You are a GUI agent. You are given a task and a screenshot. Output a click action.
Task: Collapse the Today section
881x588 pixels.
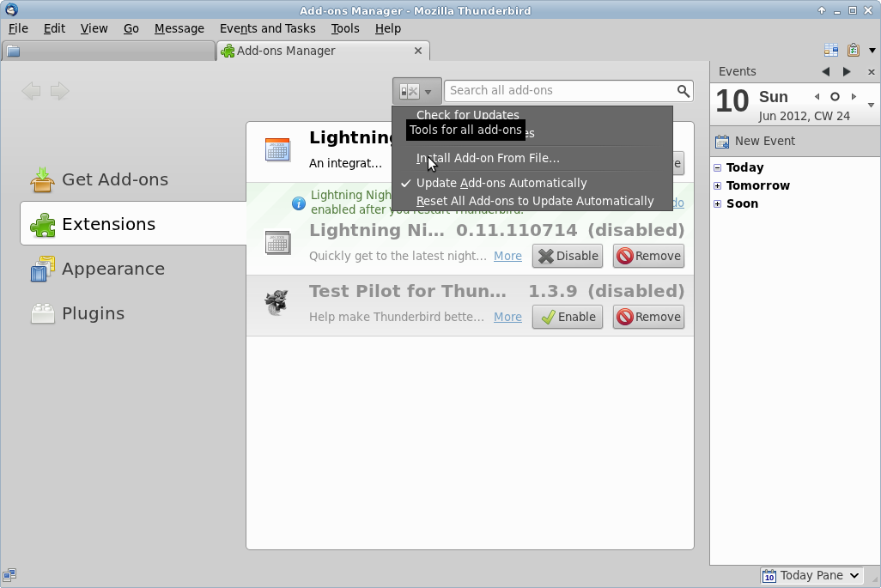pos(718,167)
